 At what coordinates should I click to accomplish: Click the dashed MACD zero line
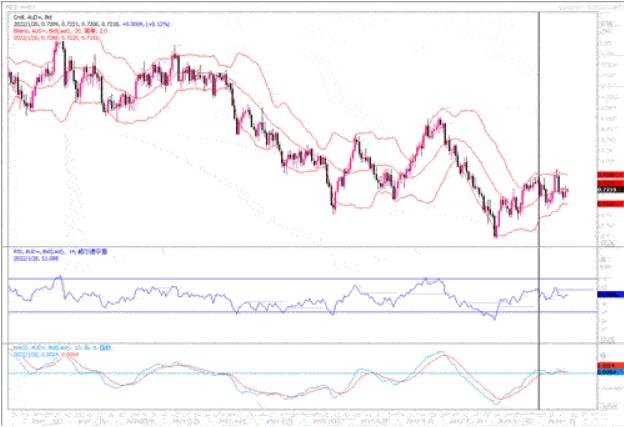pos(300,373)
